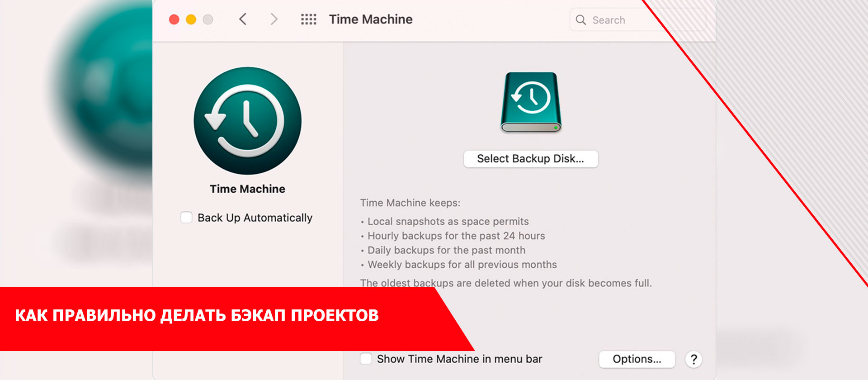
Task: Open the Show All preferences grid
Action: coord(309,19)
